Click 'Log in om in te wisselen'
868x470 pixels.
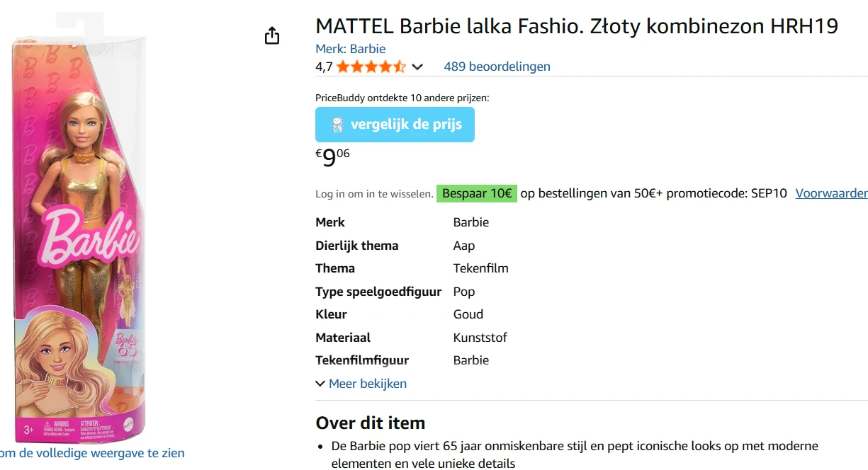click(x=373, y=193)
